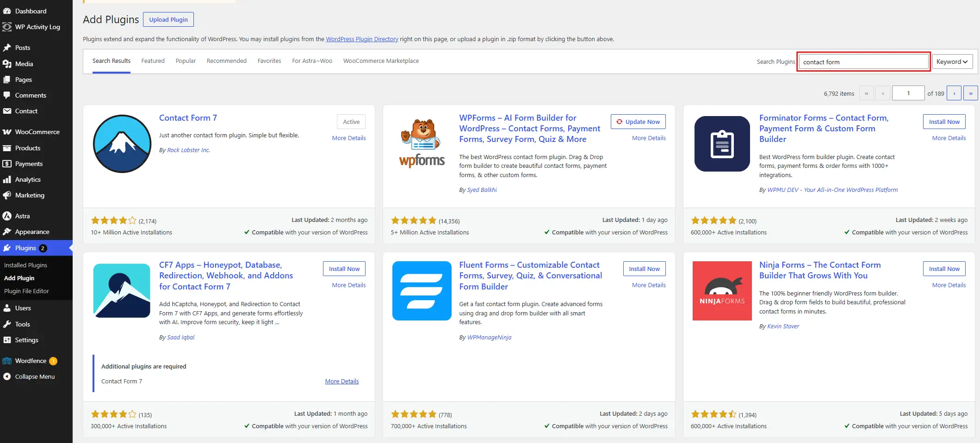Open the Syed Balkhi author link
The width and height of the screenshot is (980, 443).
[x=482, y=190]
